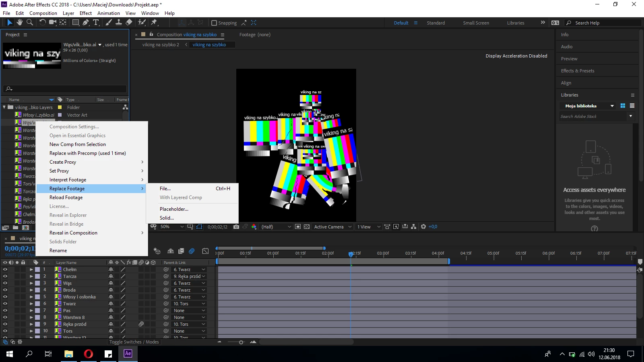Select the Rectangle shape tool
The height and width of the screenshot is (362, 644).
76,23
